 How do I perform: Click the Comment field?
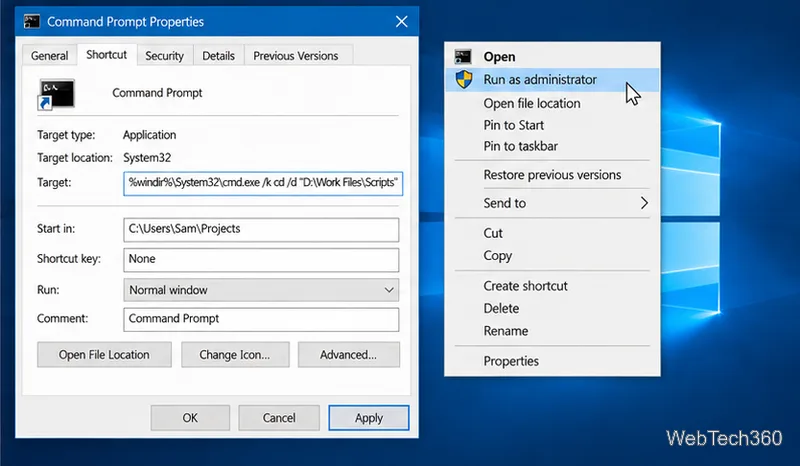(x=261, y=320)
